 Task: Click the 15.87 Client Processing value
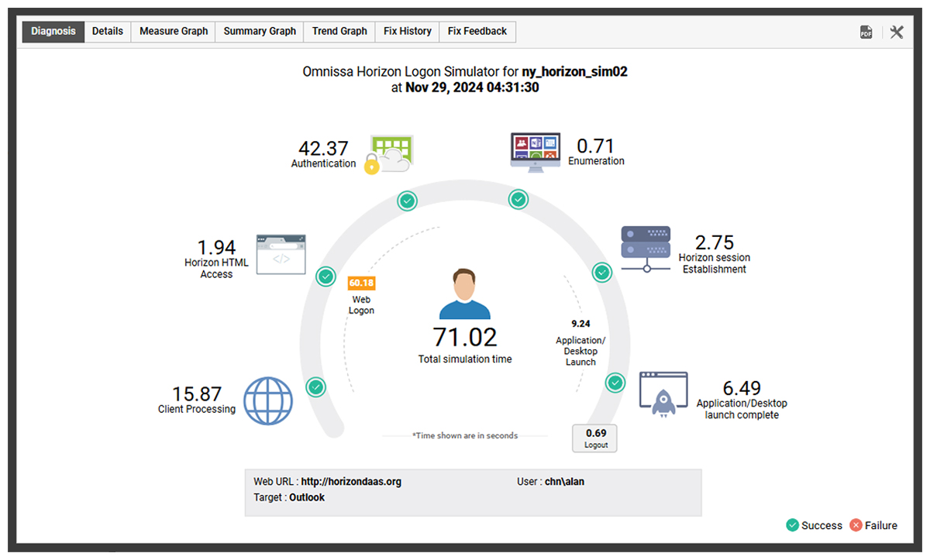tap(197, 393)
